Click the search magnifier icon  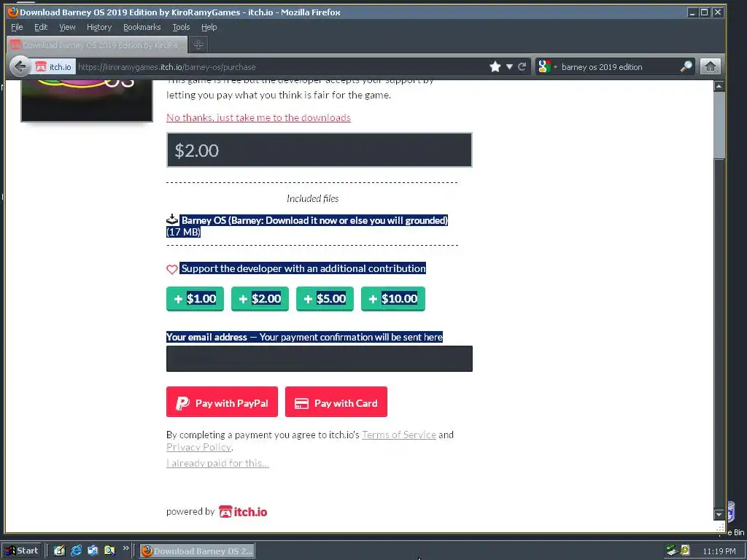coord(686,66)
